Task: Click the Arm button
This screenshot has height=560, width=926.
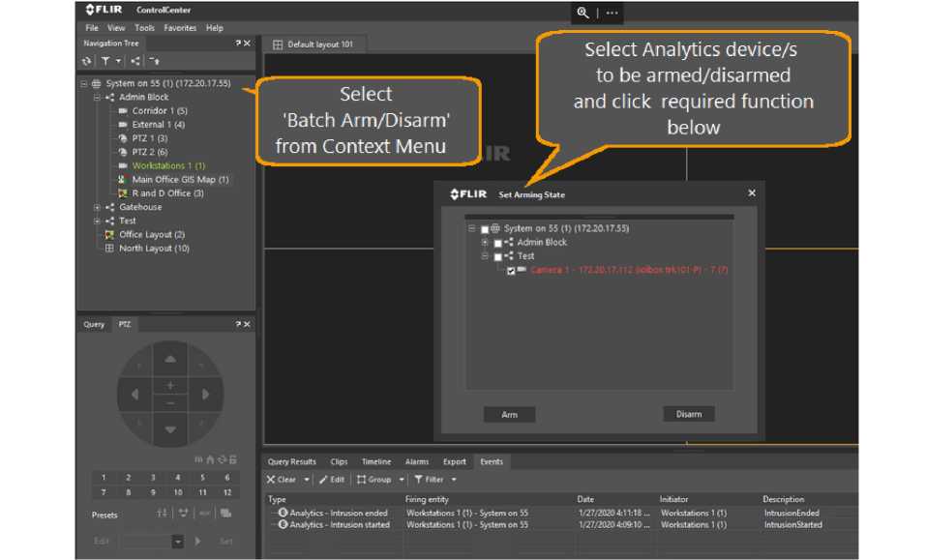Action: (x=509, y=414)
